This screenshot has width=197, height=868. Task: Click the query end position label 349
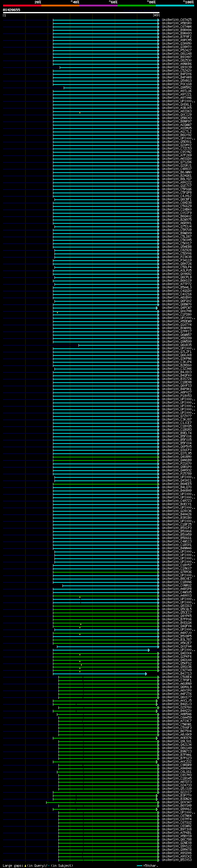[155, 15]
